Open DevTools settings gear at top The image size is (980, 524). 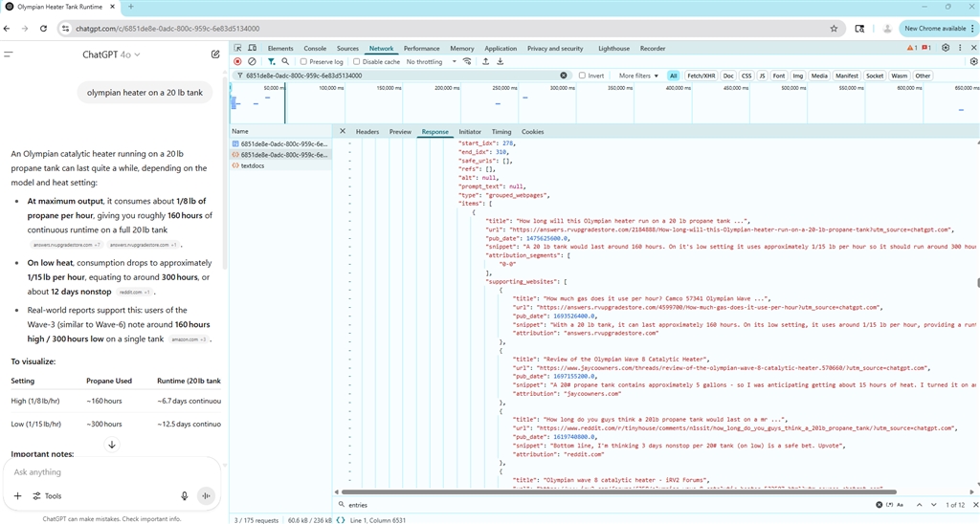coord(946,48)
